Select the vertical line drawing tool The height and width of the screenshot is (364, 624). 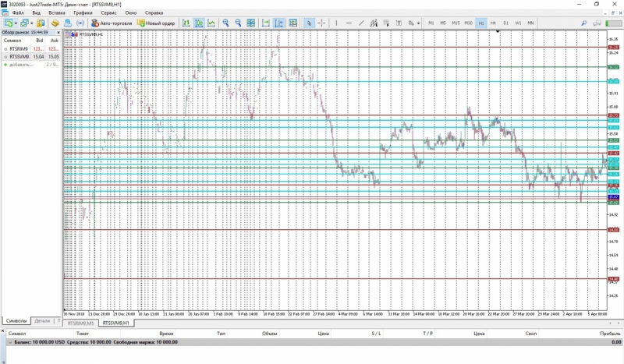click(x=336, y=23)
